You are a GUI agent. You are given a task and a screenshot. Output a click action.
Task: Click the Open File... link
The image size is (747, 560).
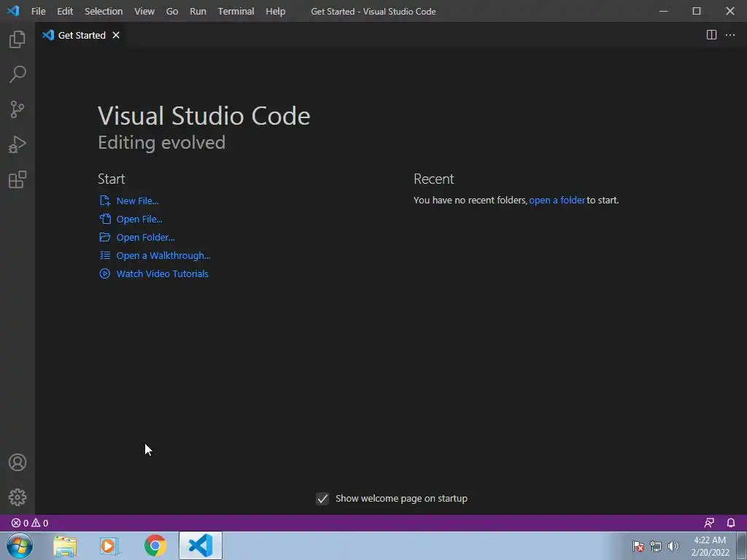click(x=139, y=219)
